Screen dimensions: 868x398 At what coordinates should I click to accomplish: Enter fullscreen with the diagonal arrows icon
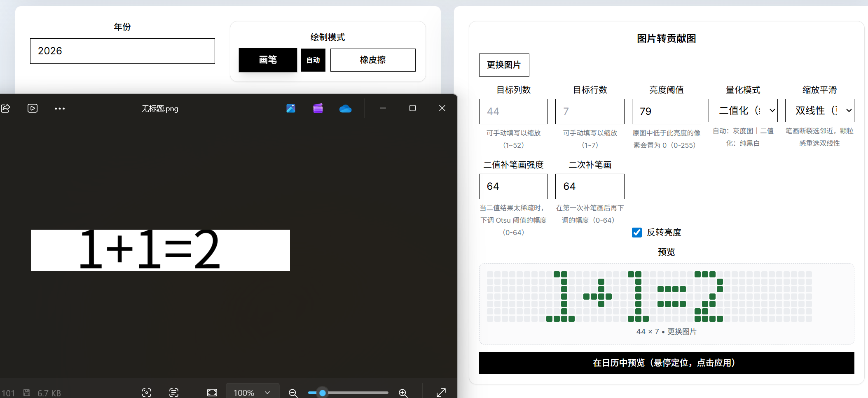[441, 393]
